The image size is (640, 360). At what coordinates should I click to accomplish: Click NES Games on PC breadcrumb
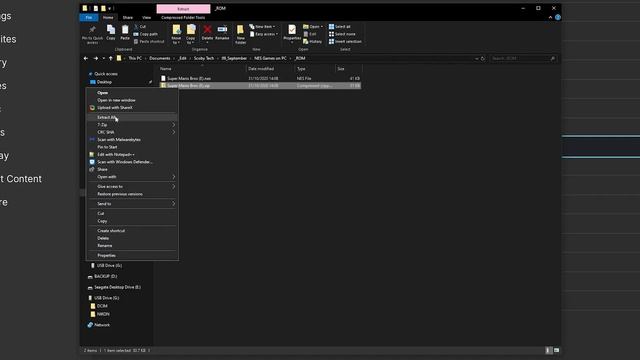tap(270, 58)
